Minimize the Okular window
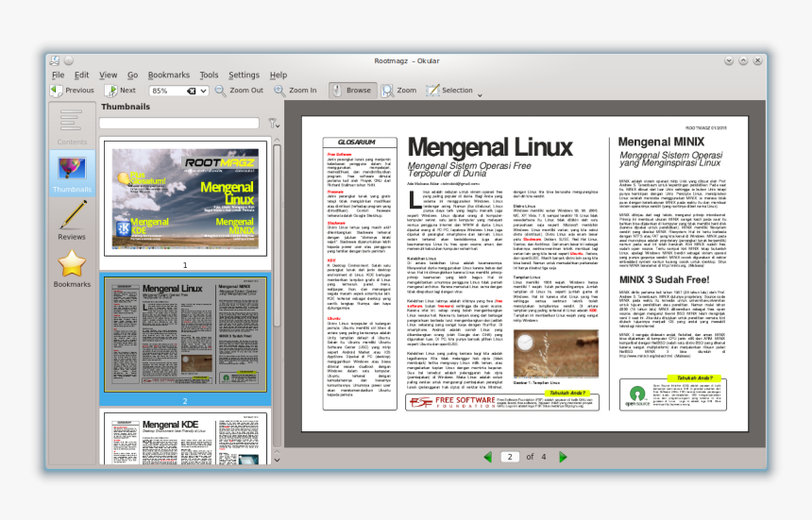 [x=729, y=60]
